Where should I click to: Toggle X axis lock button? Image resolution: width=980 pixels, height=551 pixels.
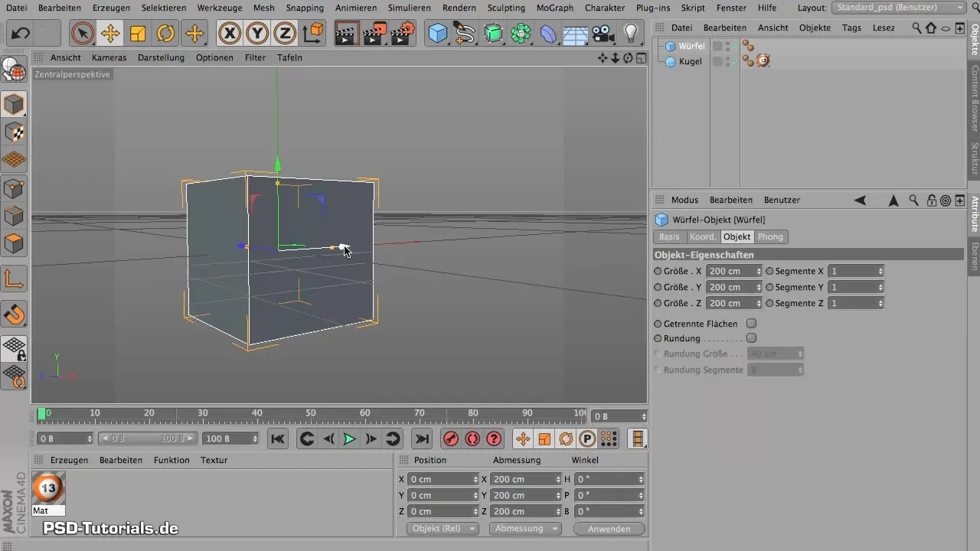point(230,34)
